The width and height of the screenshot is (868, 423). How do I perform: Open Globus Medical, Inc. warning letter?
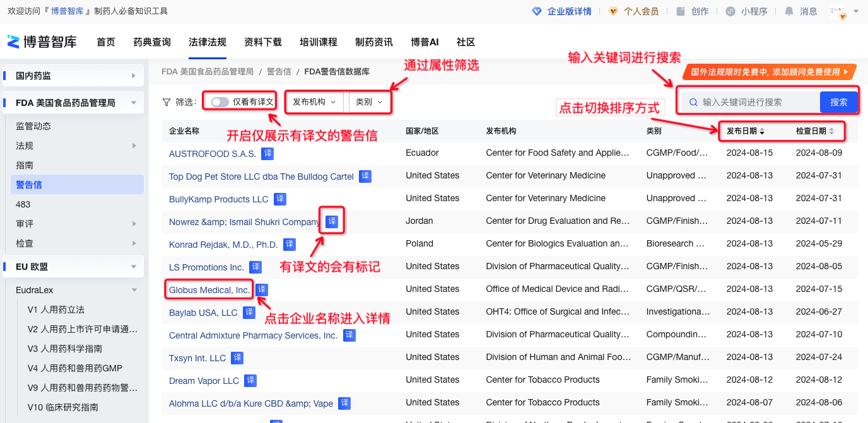209,290
